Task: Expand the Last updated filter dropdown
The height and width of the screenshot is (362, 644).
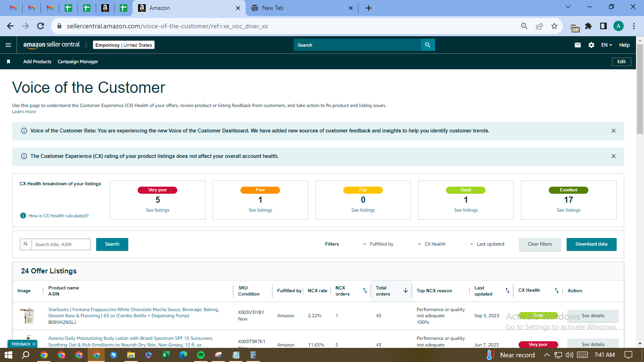Action: [487, 244]
